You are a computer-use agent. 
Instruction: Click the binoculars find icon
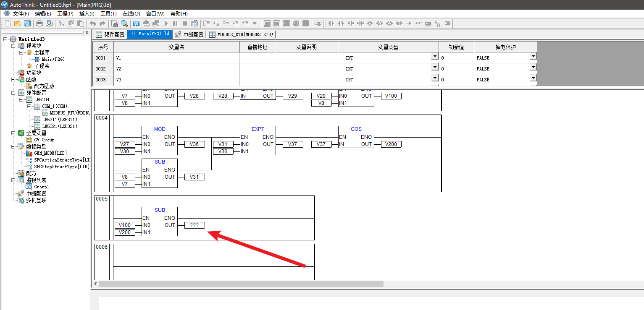click(x=115, y=23)
